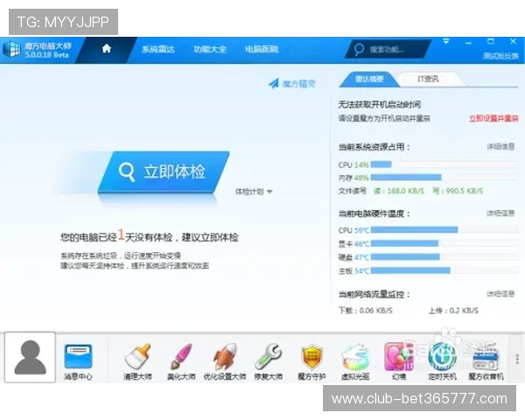The height and width of the screenshot is (420, 525).
Task: Click the CPU 14% usage bar
Action: (x=444, y=164)
